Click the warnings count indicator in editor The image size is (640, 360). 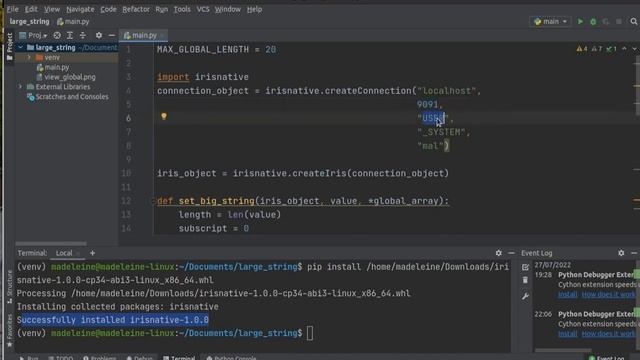(582, 49)
